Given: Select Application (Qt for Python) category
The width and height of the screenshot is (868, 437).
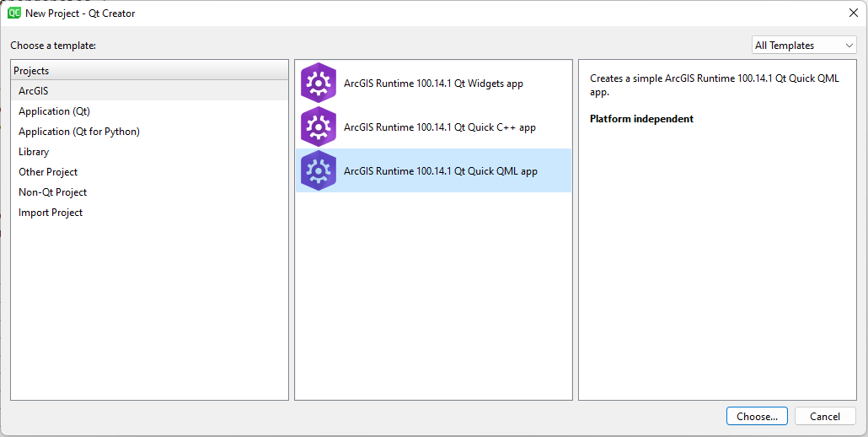Looking at the screenshot, I should (149, 132).
